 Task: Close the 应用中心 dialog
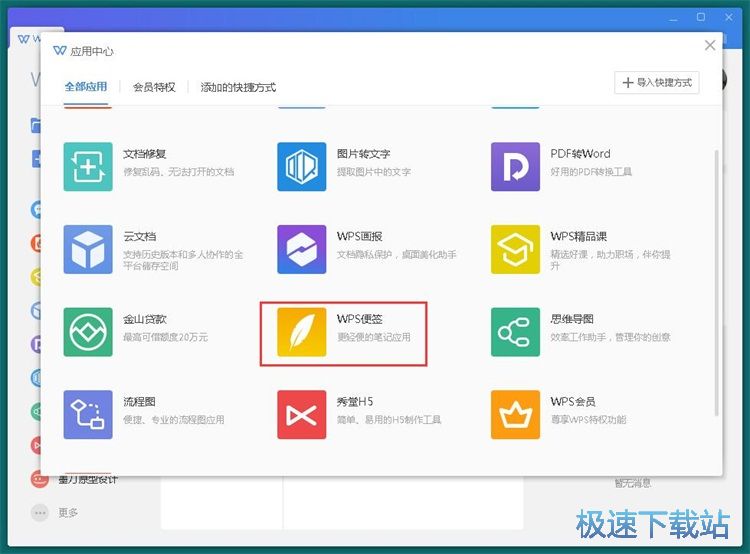click(x=710, y=46)
